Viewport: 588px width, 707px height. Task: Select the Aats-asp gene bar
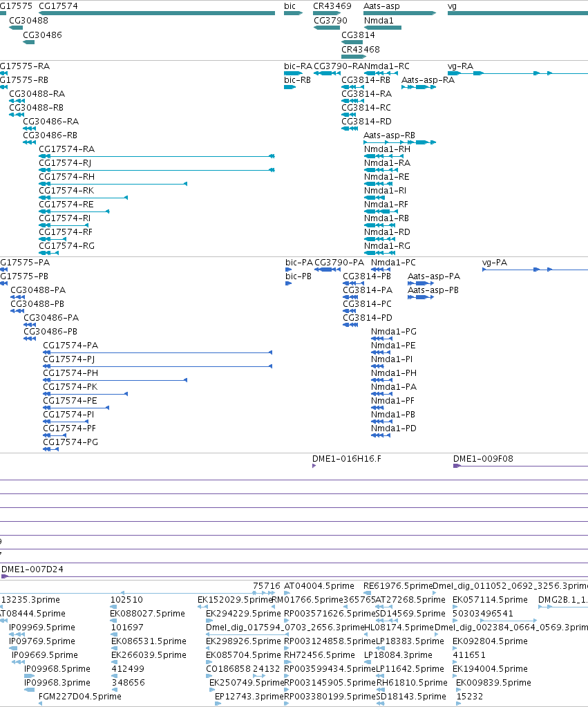coord(399,13)
